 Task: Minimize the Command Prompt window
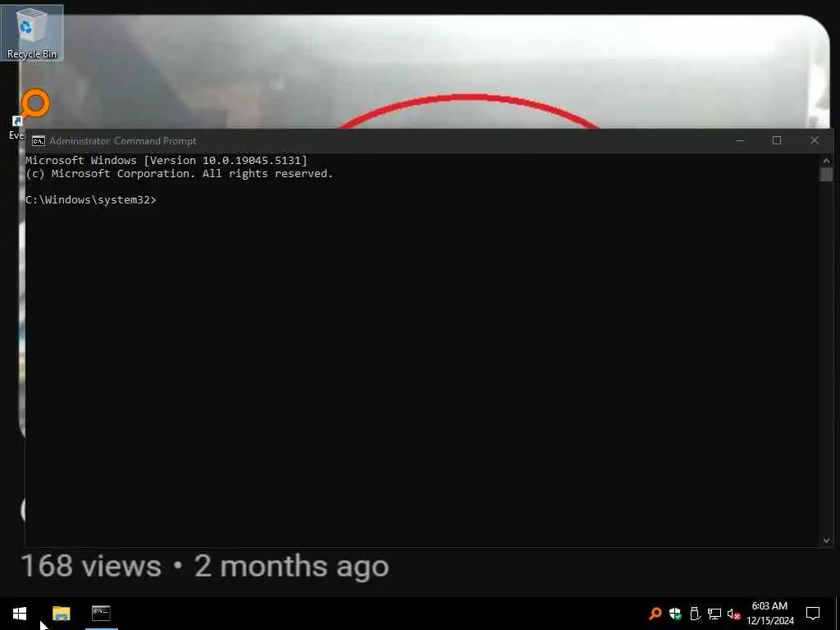coord(740,141)
